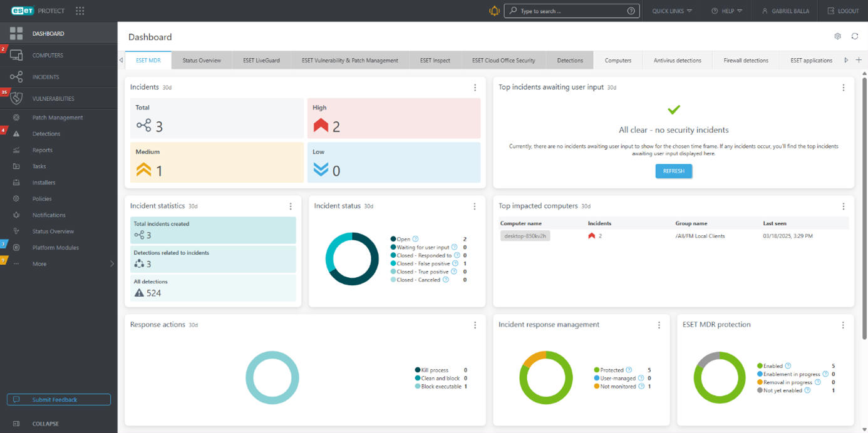Click the Submit Feedback button
This screenshot has width=868, height=433.
(59, 399)
